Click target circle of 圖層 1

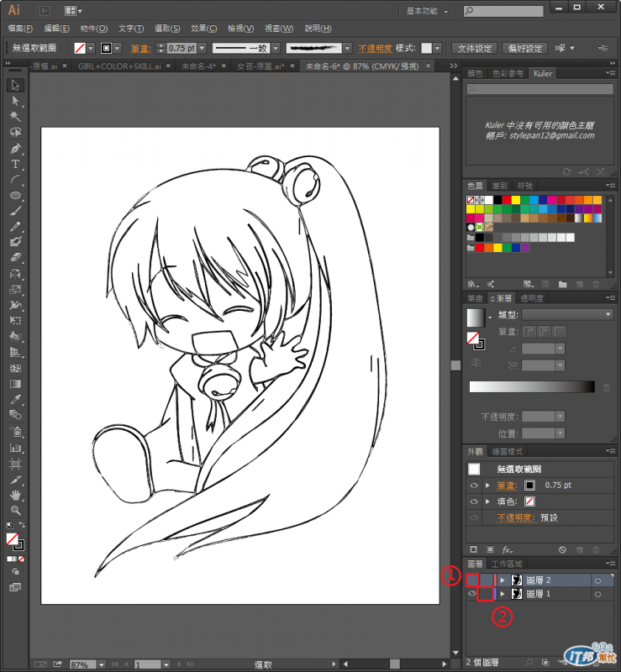pos(597,594)
